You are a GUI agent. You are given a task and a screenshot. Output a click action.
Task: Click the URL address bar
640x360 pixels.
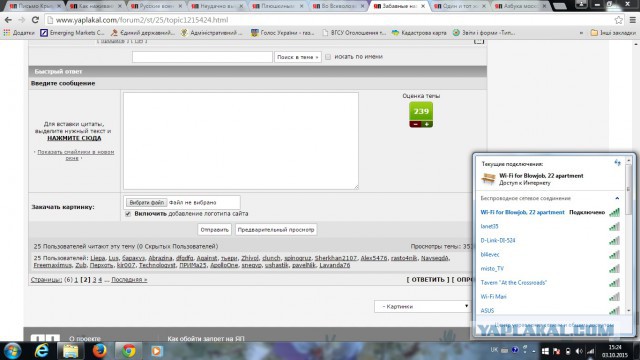(x=327, y=20)
